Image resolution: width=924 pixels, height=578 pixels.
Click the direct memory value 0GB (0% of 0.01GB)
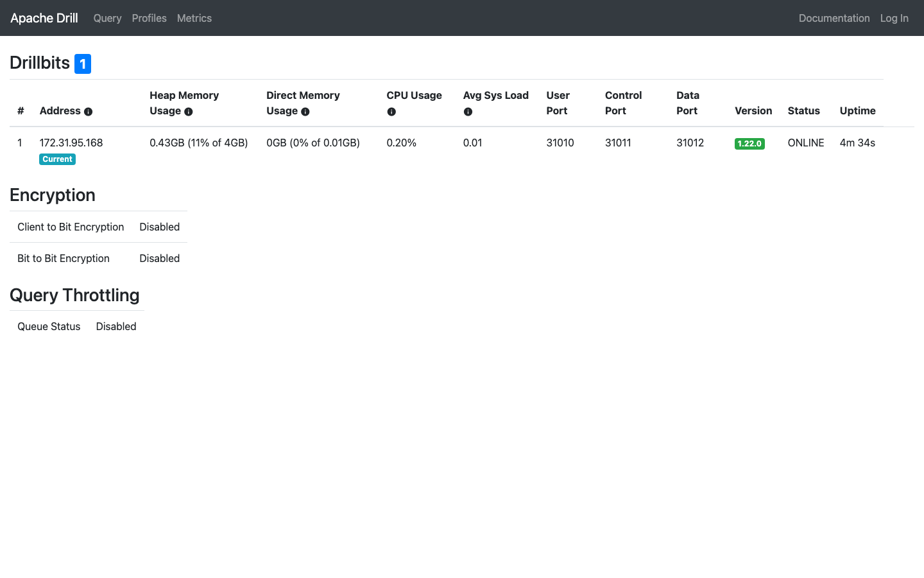pos(313,143)
